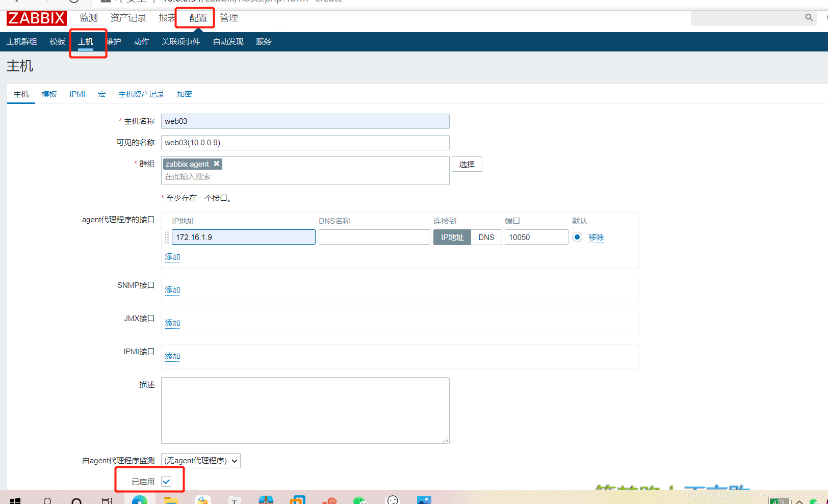The width and height of the screenshot is (828, 504).
Task: Switch to the 模板 form tab
Action: point(49,94)
